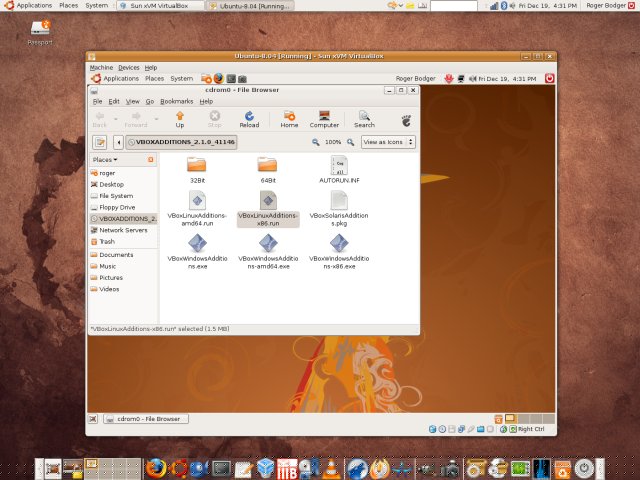Toggle text-based location bar button
Viewport: 640px width, 480px height.
100,142
